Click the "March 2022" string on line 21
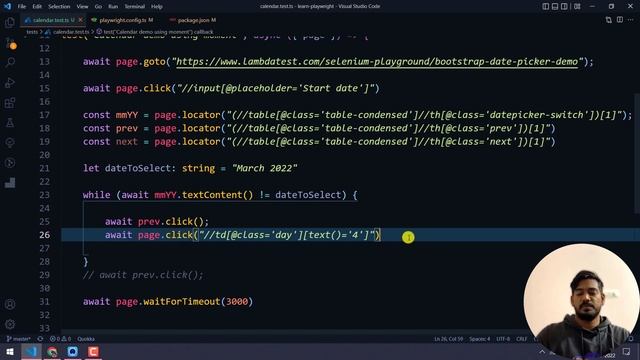Viewport: 640px width, 360px height. tap(264, 168)
